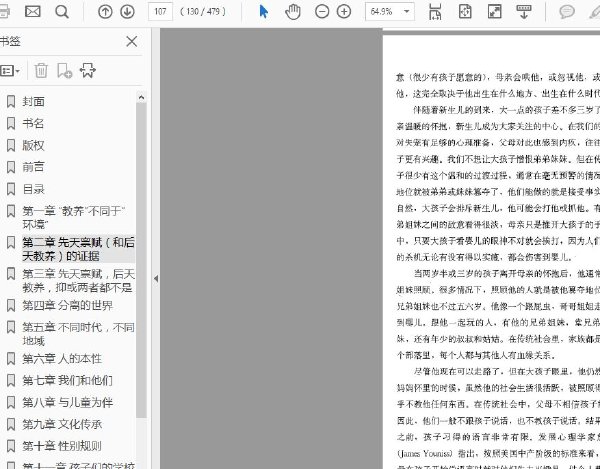
Task: Zoom out with the minus button
Action: coord(322,11)
